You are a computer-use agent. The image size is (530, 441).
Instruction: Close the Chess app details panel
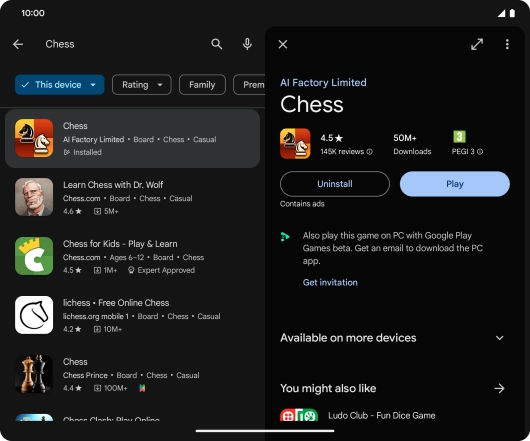tap(283, 44)
